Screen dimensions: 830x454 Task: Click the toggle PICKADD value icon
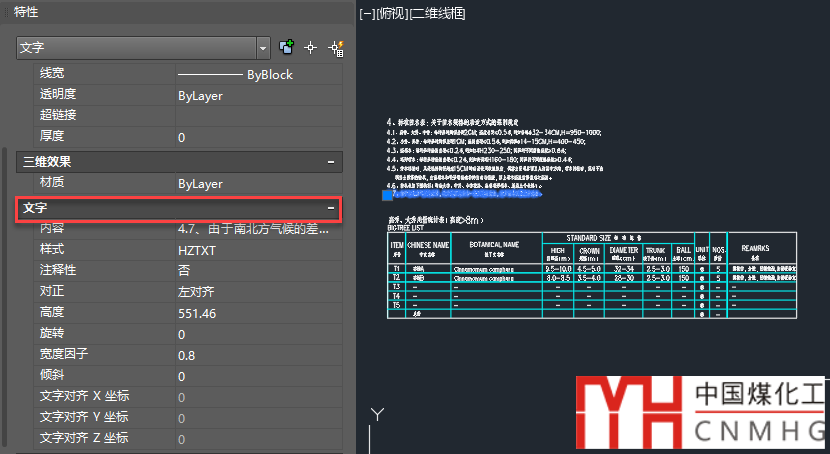tap(287, 47)
